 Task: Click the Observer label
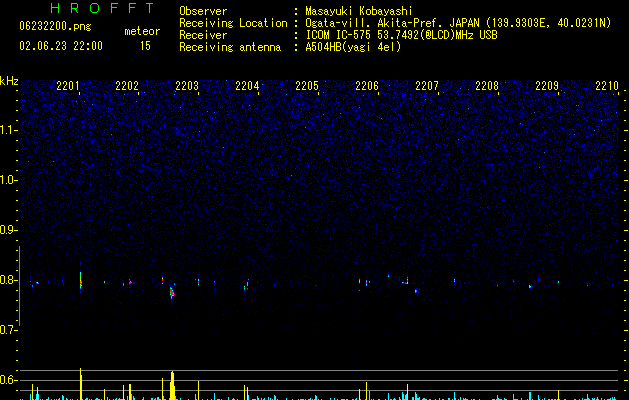pos(203,11)
